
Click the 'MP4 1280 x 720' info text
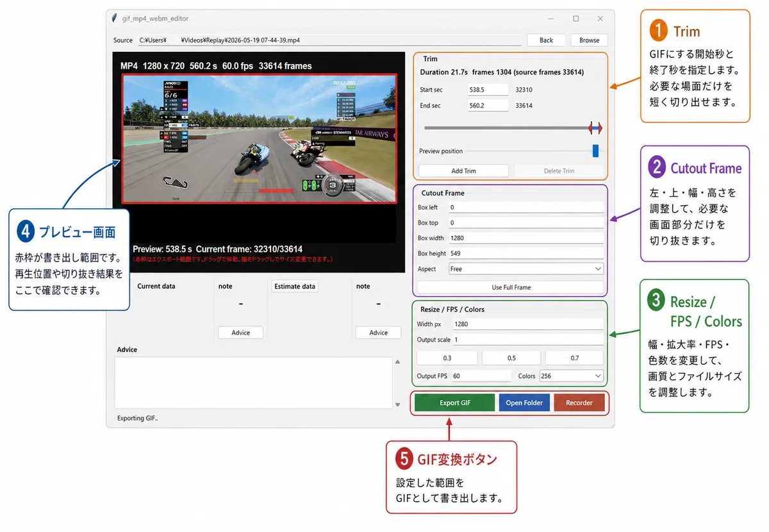[216, 66]
